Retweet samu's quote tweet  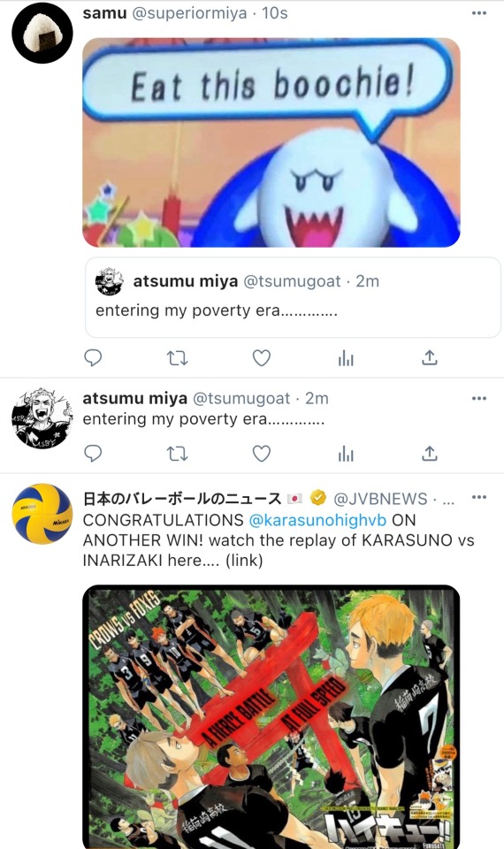tap(177, 358)
